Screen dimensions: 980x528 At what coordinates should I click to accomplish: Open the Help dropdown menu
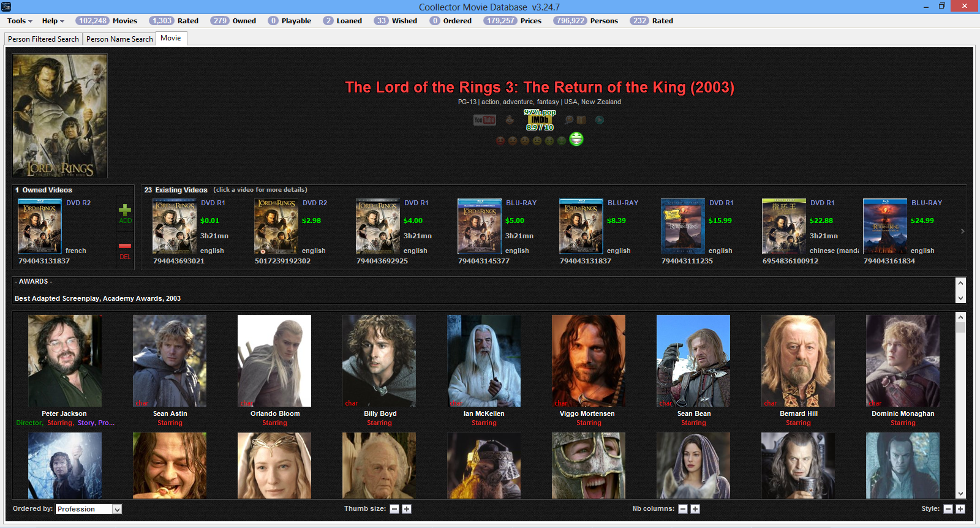[53, 21]
